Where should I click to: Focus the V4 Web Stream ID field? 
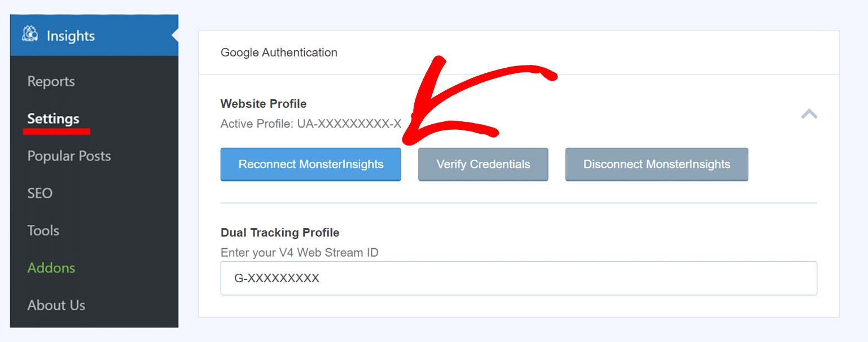pyautogui.click(x=519, y=278)
